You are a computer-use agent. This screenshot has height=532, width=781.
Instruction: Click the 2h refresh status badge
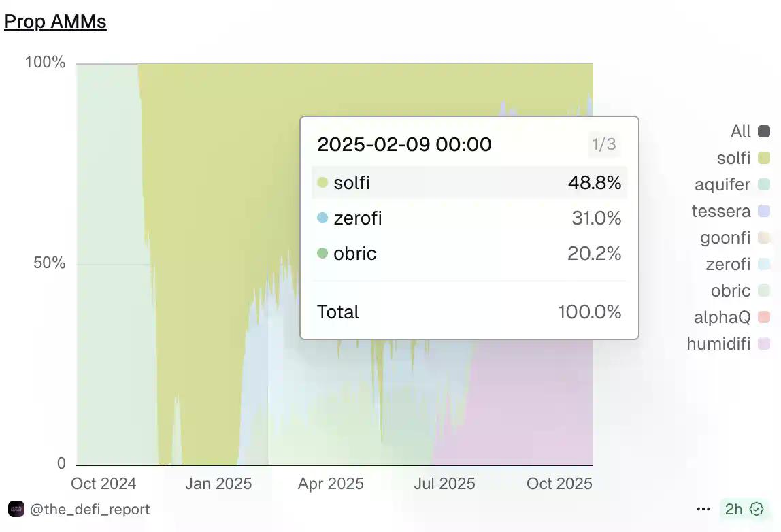(x=734, y=509)
